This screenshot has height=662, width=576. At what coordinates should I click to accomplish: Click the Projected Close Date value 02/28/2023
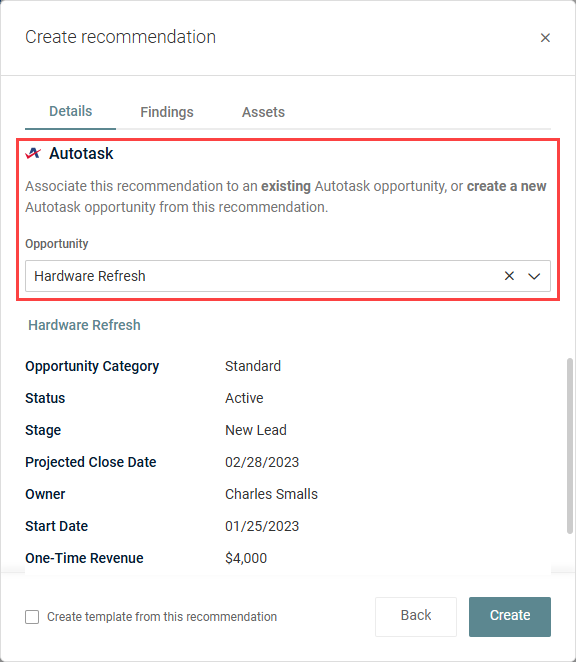262,462
